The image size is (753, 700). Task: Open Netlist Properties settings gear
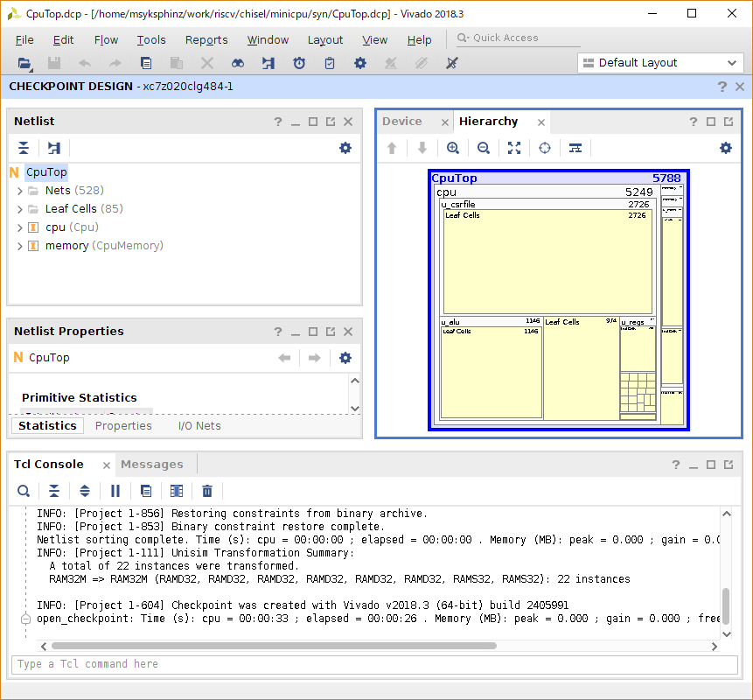coord(345,358)
